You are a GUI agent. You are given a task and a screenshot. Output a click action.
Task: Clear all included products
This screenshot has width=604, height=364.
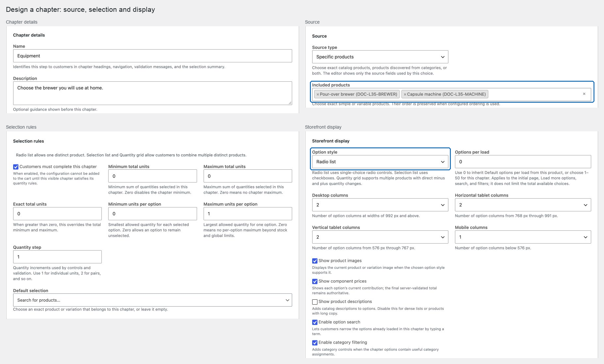coord(584,94)
